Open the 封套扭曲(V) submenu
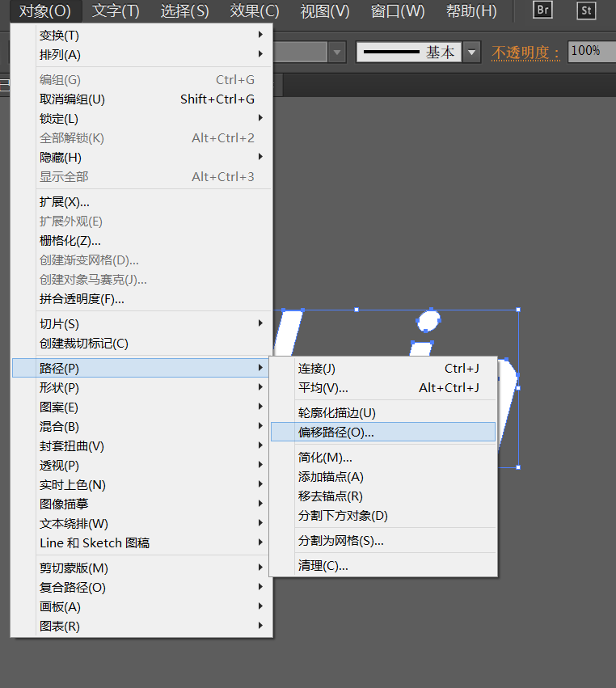 [x=142, y=445]
